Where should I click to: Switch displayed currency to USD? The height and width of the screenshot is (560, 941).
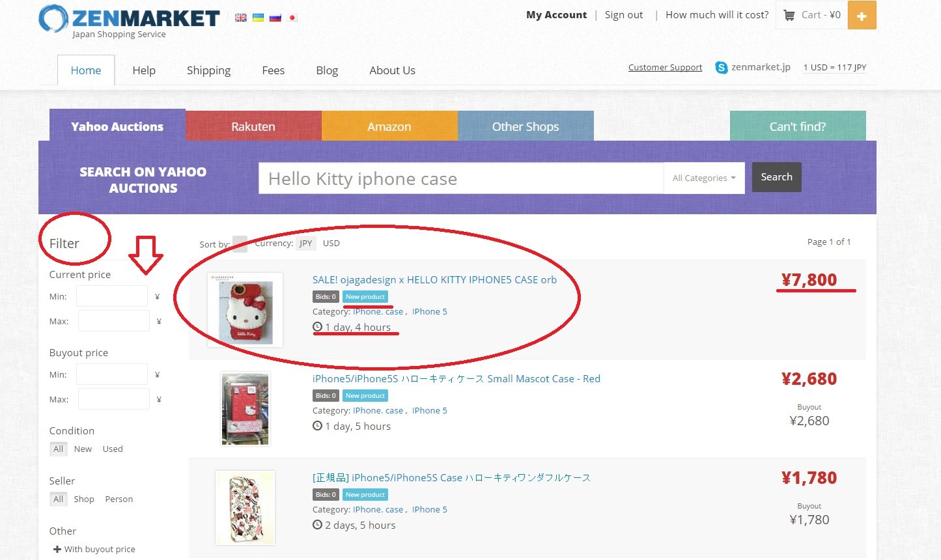click(331, 243)
